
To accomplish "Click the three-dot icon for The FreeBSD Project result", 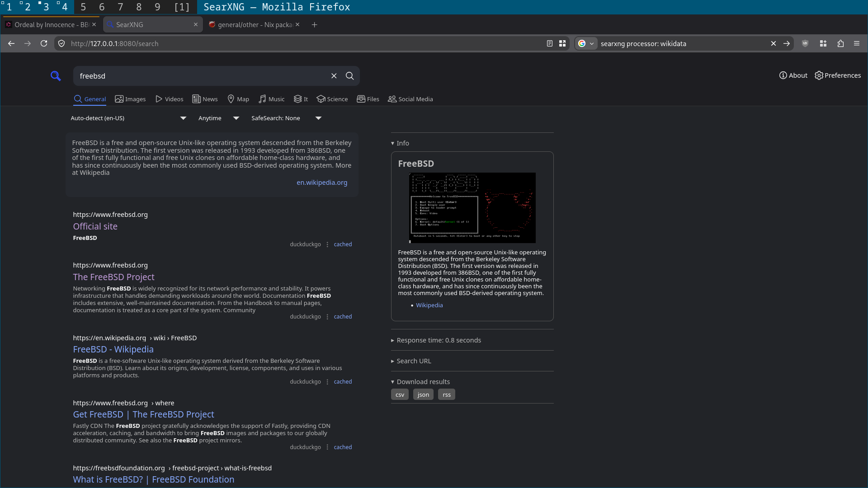I will click(327, 317).
